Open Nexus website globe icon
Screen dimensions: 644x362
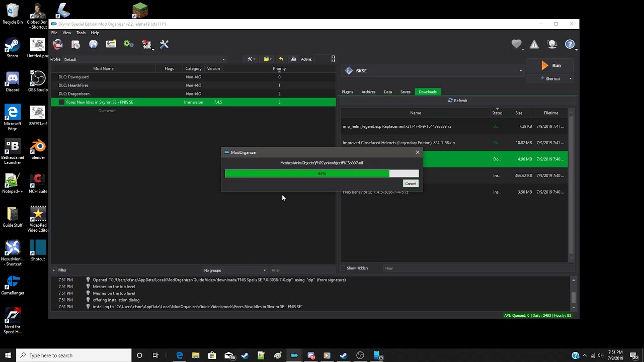click(93, 44)
